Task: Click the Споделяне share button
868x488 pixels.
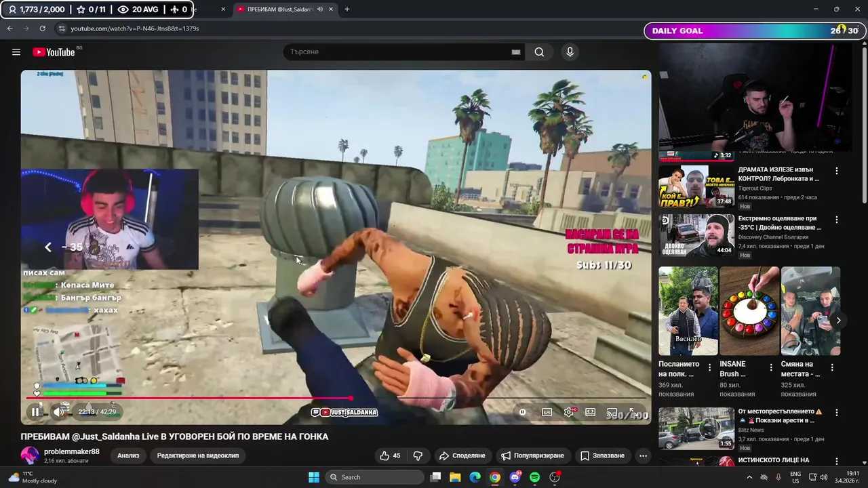Action: pyautogui.click(x=462, y=456)
